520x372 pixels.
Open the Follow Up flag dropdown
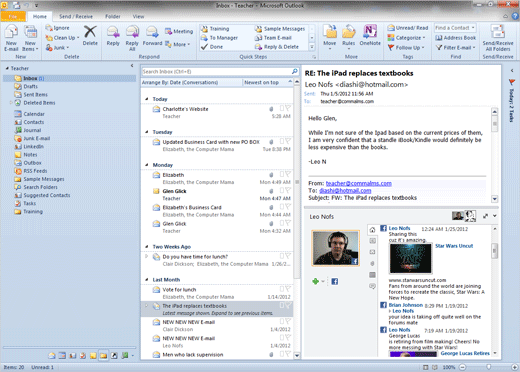click(x=406, y=48)
